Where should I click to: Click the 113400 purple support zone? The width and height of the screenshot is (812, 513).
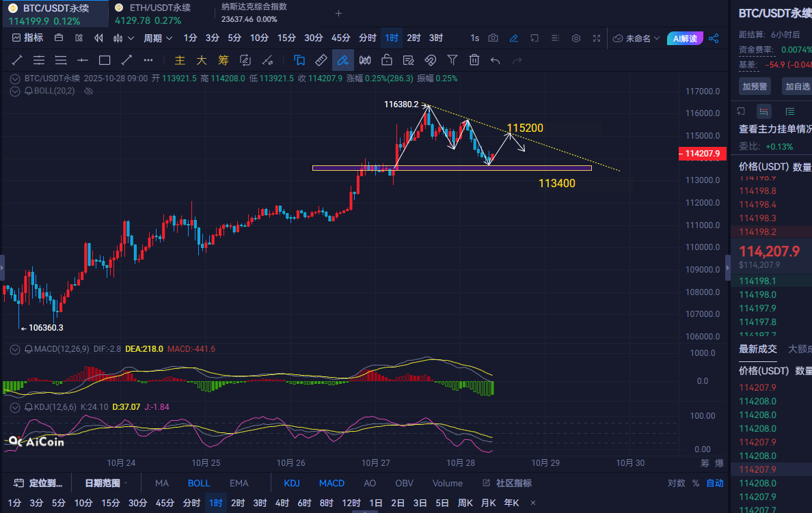click(x=451, y=168)
